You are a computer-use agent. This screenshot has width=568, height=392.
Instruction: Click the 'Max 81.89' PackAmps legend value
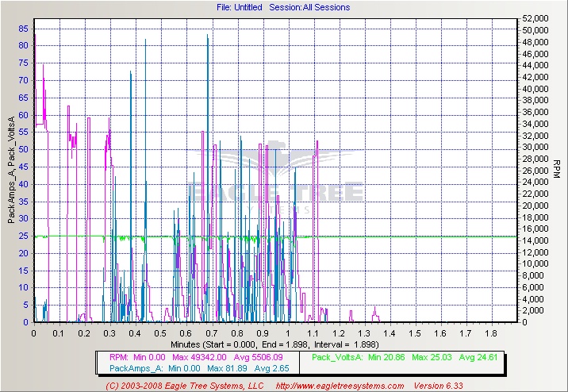click(x=227, y=368)
